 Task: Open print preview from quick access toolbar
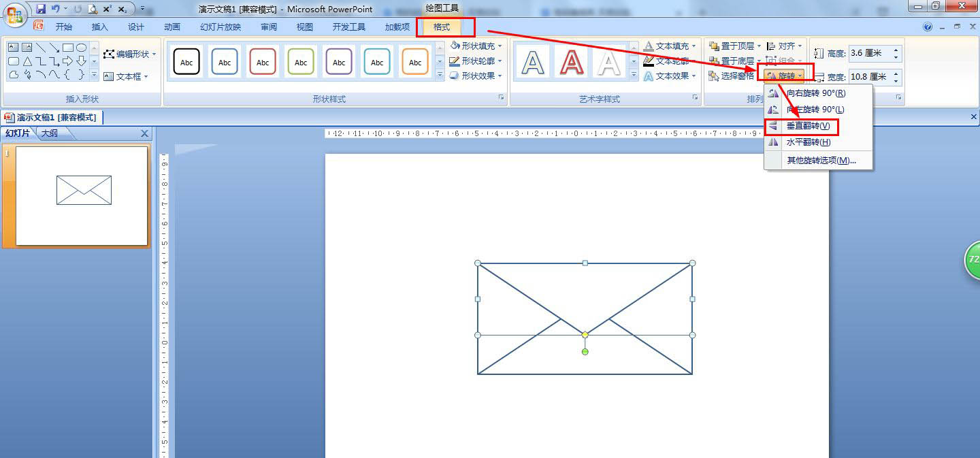(93, 9)
